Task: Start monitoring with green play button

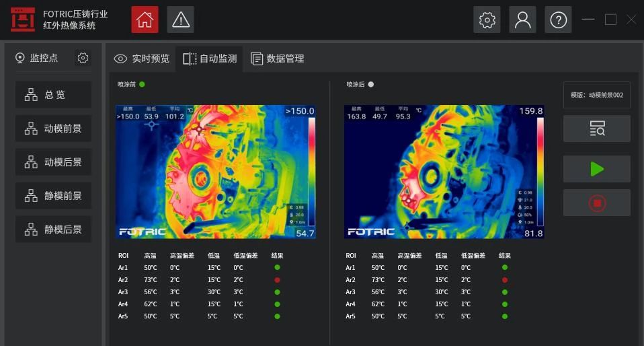Action: [x=597, y=169]
